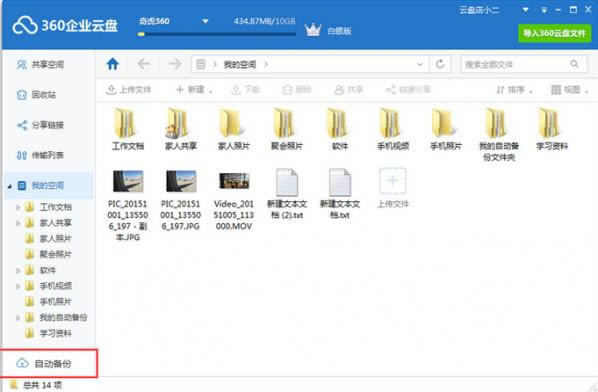
Task: Open 分享链接 in the sidebar
Action: click(x=40, y=125)
